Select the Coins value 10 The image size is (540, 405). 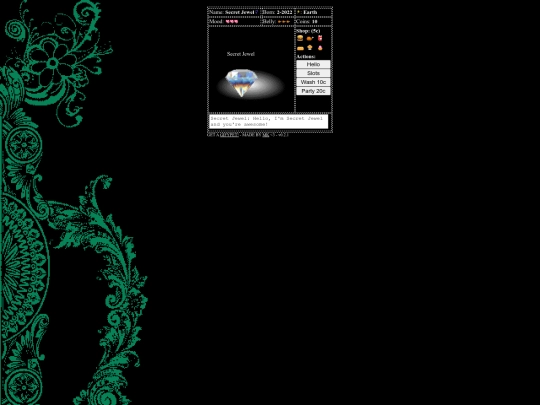(314, 21)
